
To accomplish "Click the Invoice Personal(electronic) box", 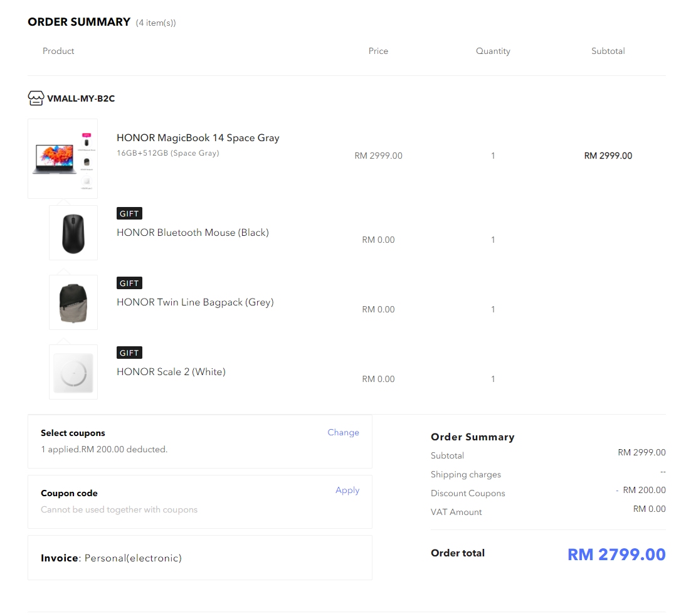I will [199, 558].
